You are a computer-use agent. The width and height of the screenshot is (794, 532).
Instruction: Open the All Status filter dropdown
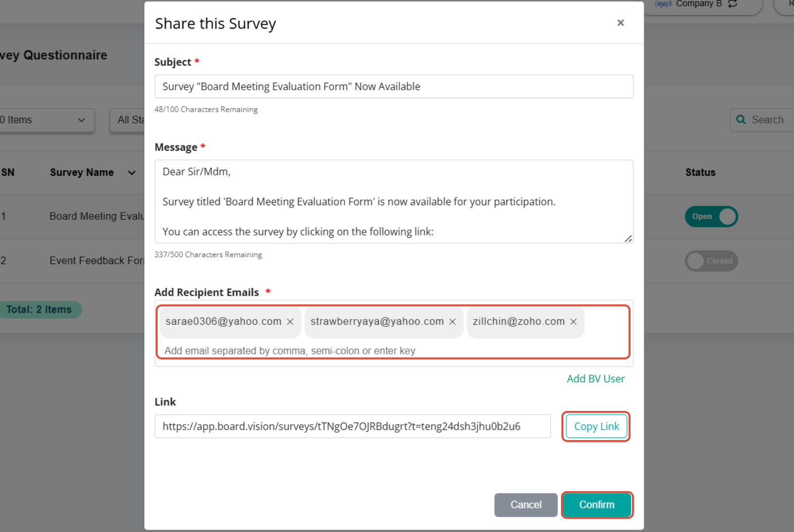tap(127, 120)
